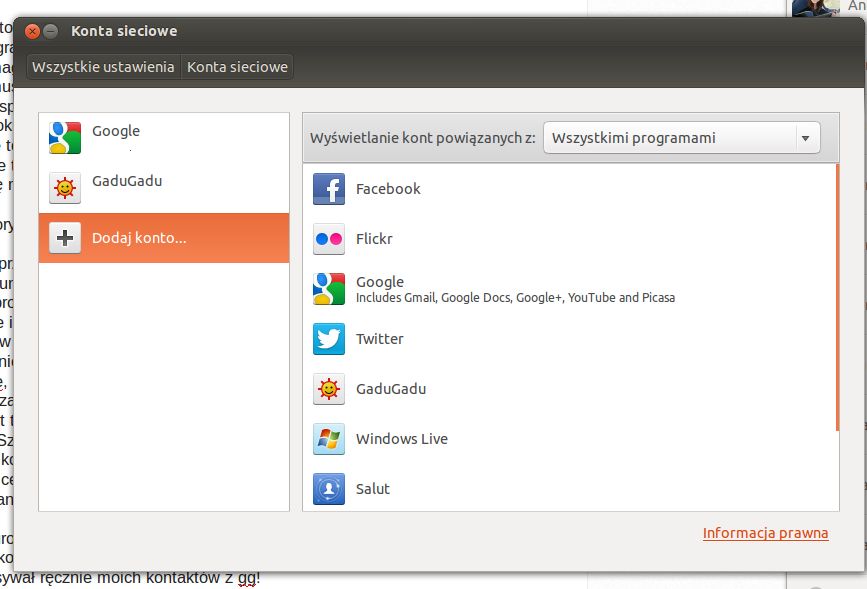
Task: Click the GaduGadu icon in the provider list
Action: tap(329, 389)
